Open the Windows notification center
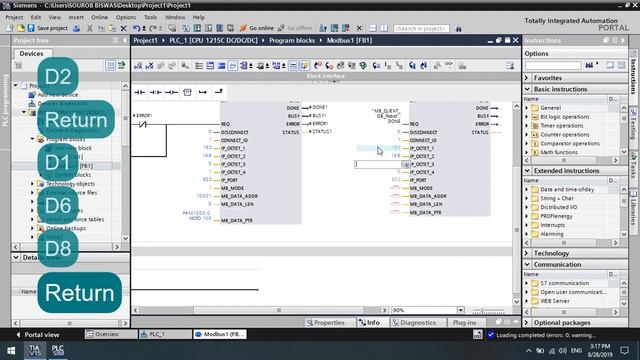The height and width of the screenshot is (360, 640). click(x=624, y=351)
